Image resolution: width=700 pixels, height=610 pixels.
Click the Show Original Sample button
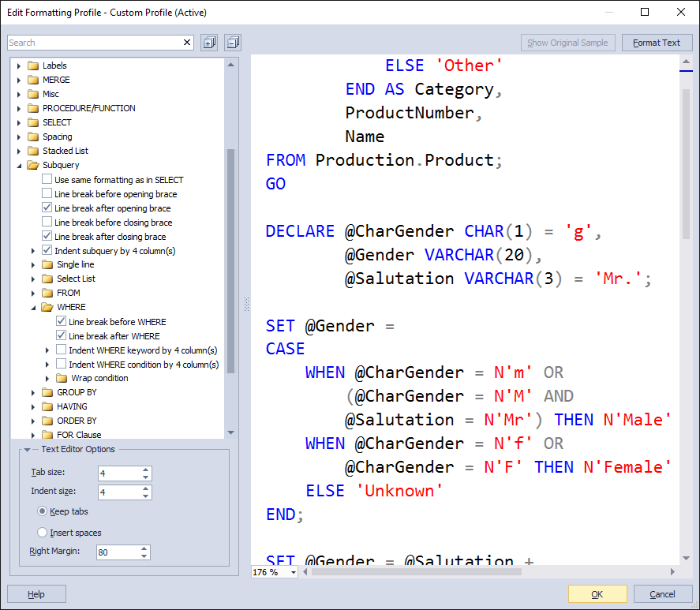coord(567,43)
